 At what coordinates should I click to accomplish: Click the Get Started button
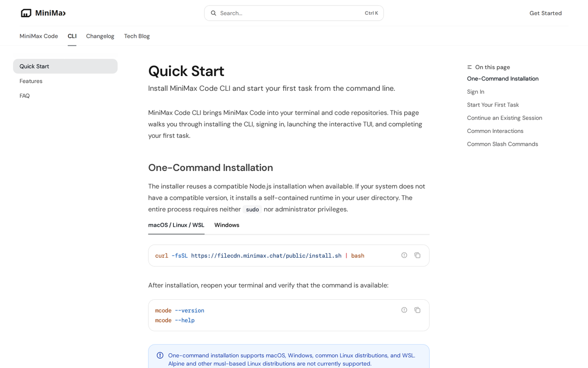[x=545, y=13]
